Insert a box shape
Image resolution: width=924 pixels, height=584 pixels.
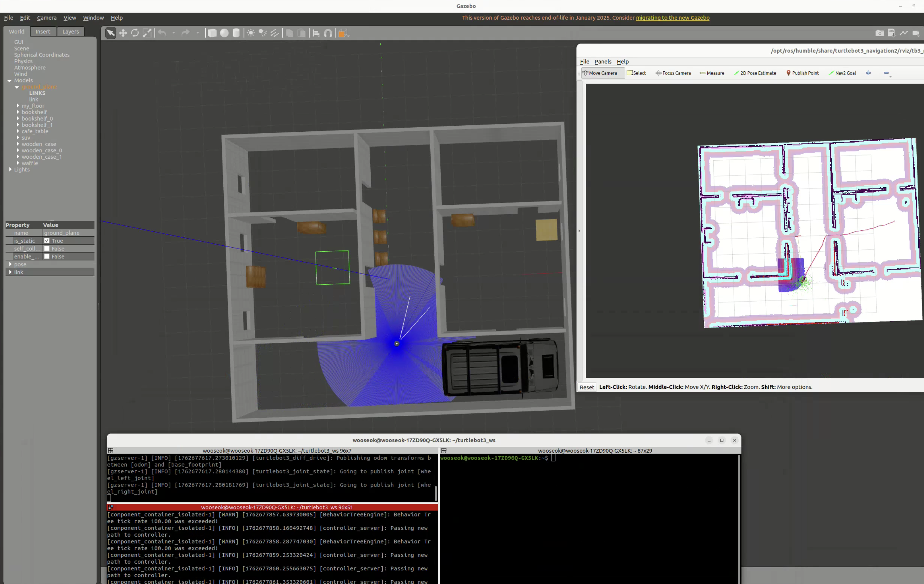[212, 33]
